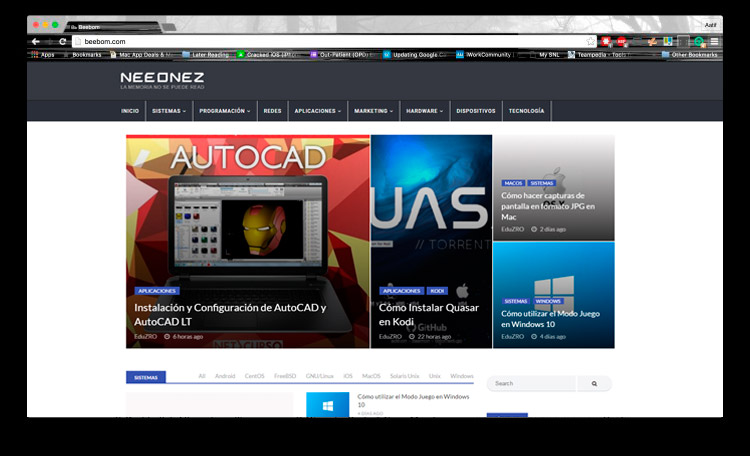Screen dimensions: 750x456
Task: Open the Tecnología menu item
Action: coord(527,111)
